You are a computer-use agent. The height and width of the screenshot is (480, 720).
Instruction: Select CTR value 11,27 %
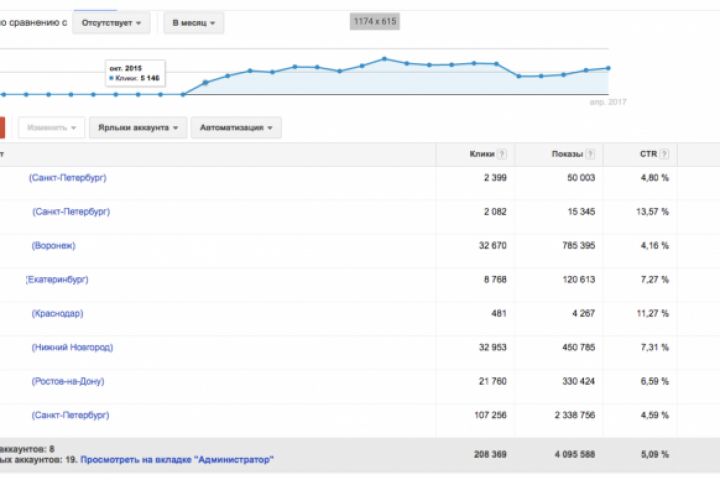click(x=652, y=313)
